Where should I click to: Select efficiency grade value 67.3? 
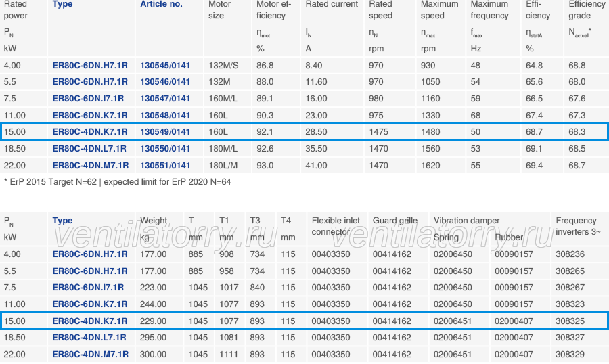click(577, 116)
